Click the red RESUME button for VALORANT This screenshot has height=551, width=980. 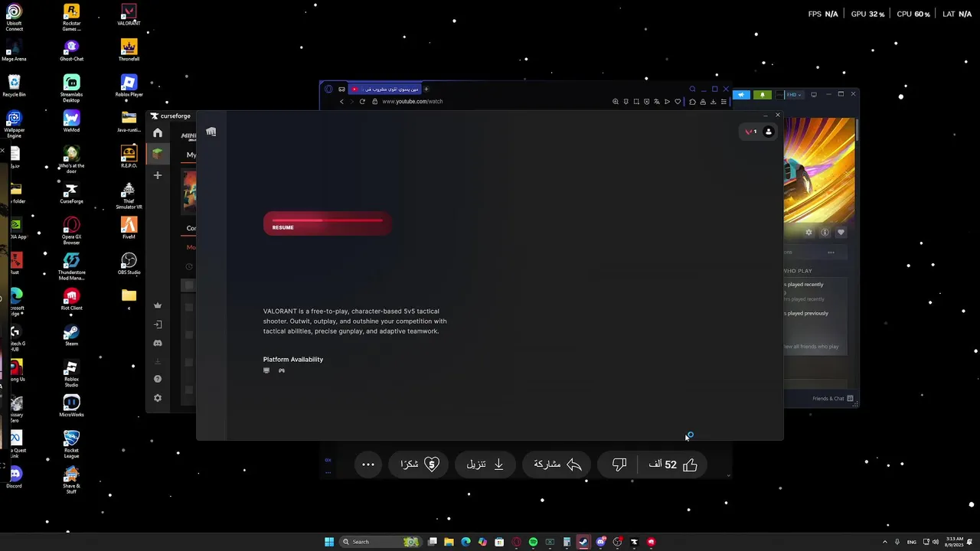[x=328, y=224]
